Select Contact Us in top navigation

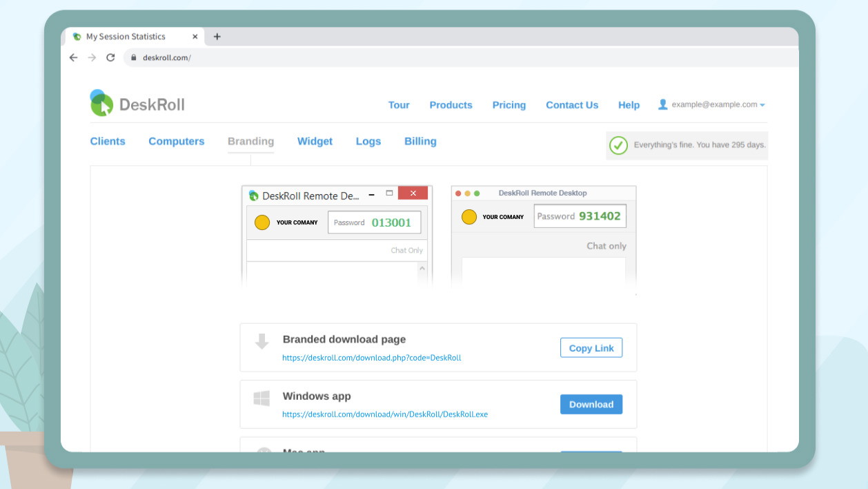click(x=572, y=105)
